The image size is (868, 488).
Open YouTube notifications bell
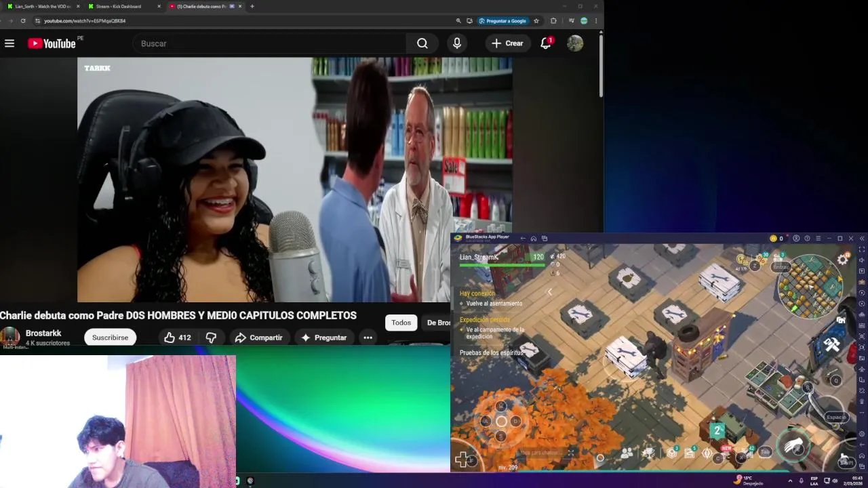click(546, 43)
